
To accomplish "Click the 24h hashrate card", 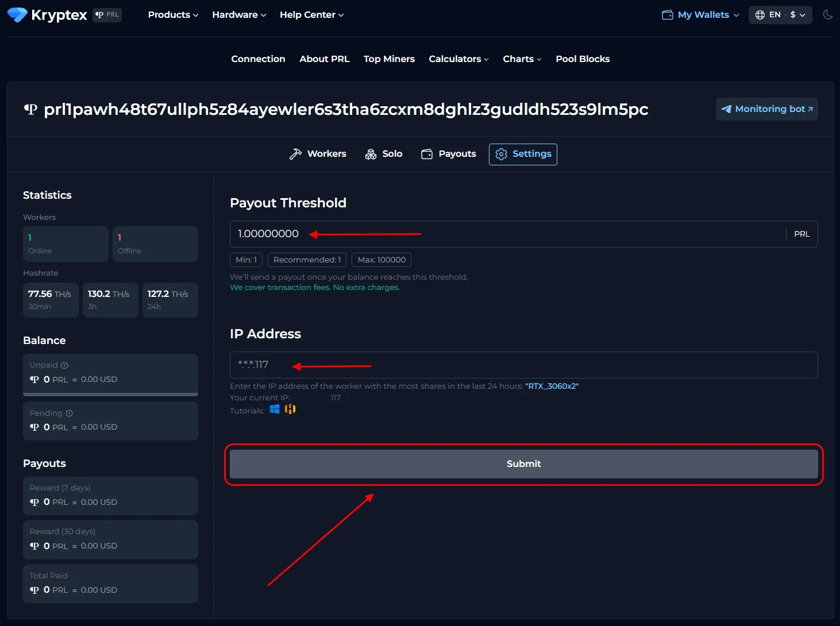I will [170, 300].
